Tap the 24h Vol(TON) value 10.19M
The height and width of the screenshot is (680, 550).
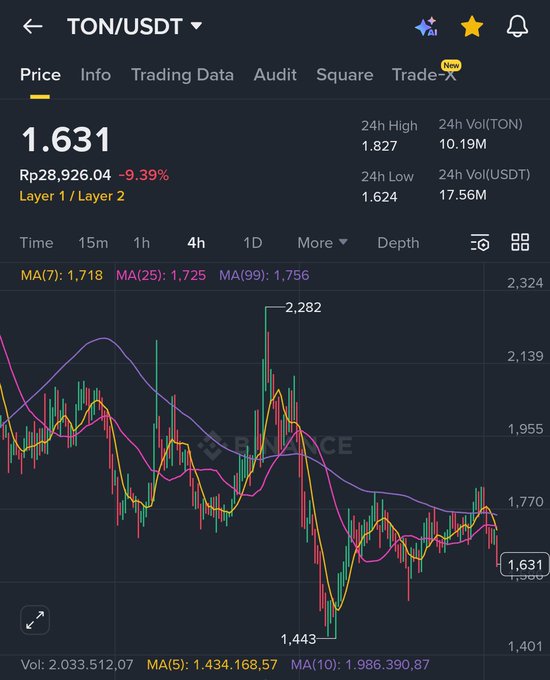point(462,144)
